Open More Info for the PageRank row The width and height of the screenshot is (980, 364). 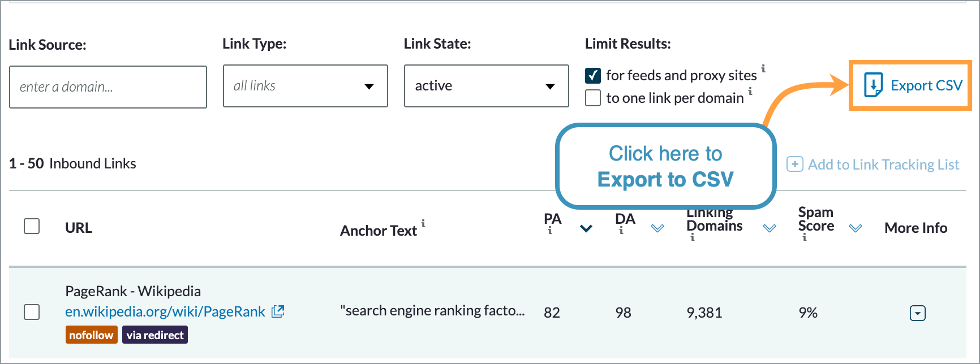click(x=917, y=313)
